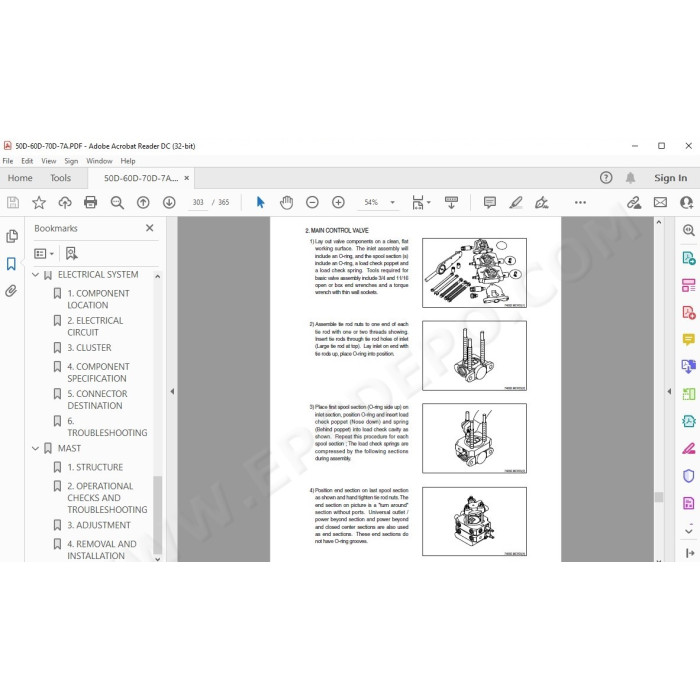Collapse the left navigation pane arrow
This screenshot has height=700, width=700.
click(x=172, y=392)
